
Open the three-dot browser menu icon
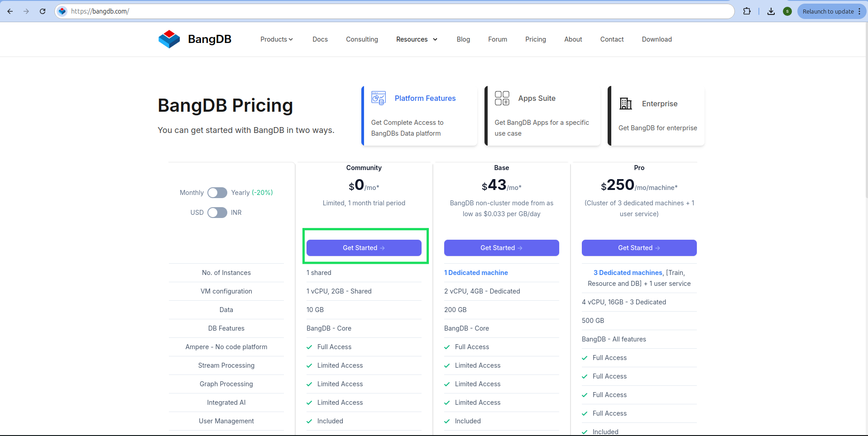coord(859,11)
